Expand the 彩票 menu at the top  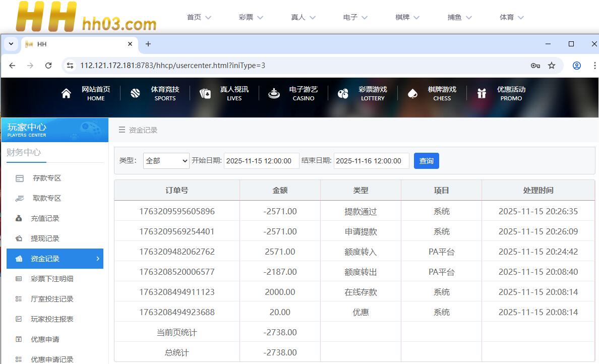click(251, 17)
